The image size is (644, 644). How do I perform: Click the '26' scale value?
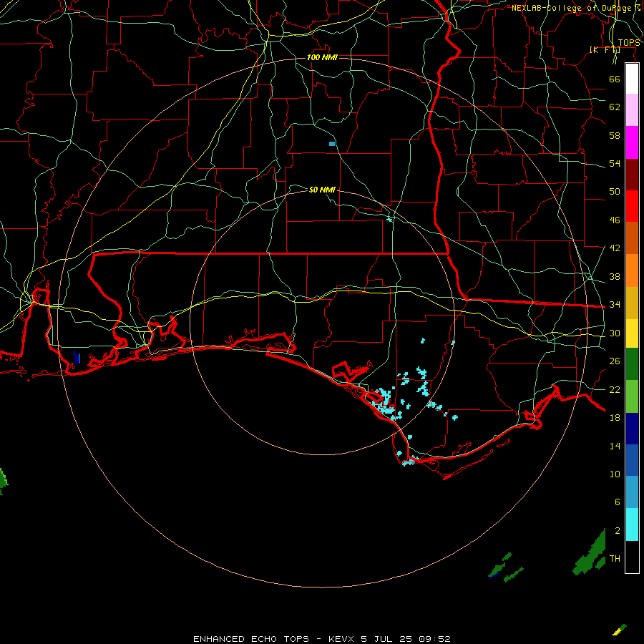615,361
